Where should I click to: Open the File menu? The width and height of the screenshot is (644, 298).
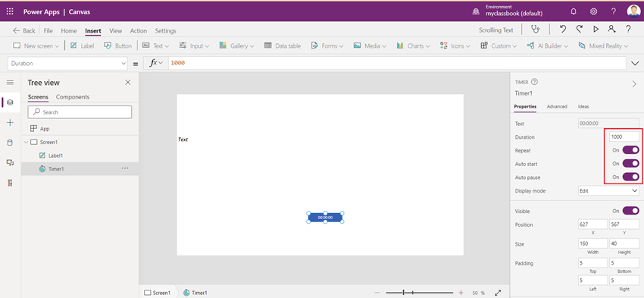48,31
